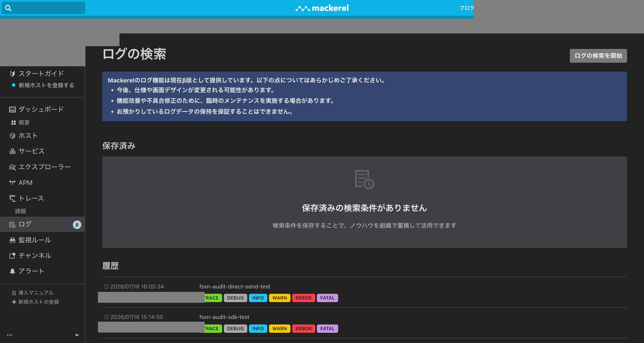The width and height of the screenshot is (644, 343).
Task: Open サービス menu item
Action: click(32, 151)
